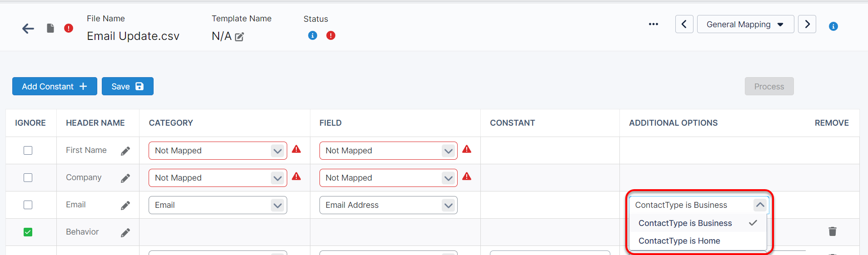Click the Add Constant button
Screen dimensions: 868x255
pos(55,86)
